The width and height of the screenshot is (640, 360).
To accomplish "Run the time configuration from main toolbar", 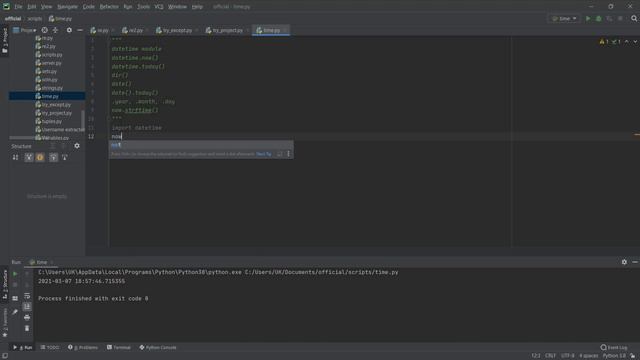I will point(588,18).
